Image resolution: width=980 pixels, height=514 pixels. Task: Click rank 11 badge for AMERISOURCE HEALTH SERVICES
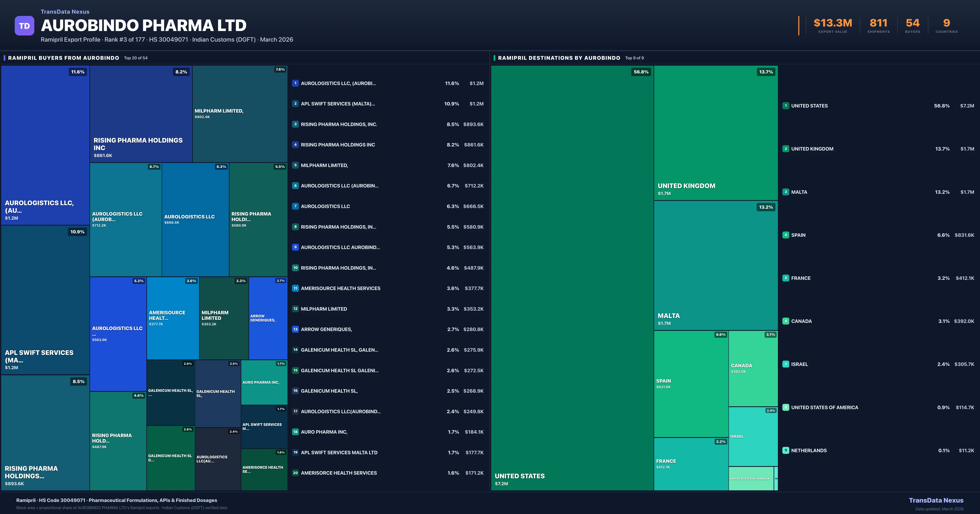pyautogui.click(x=295, y=288)
